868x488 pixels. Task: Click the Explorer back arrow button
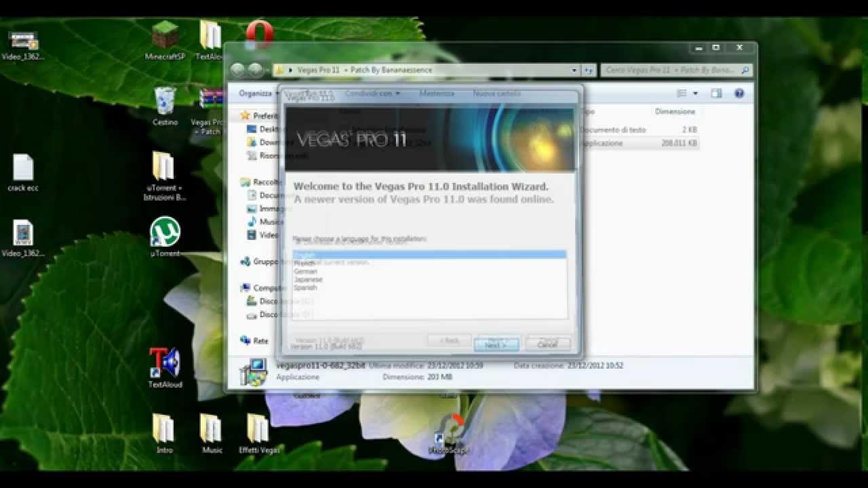237,70
